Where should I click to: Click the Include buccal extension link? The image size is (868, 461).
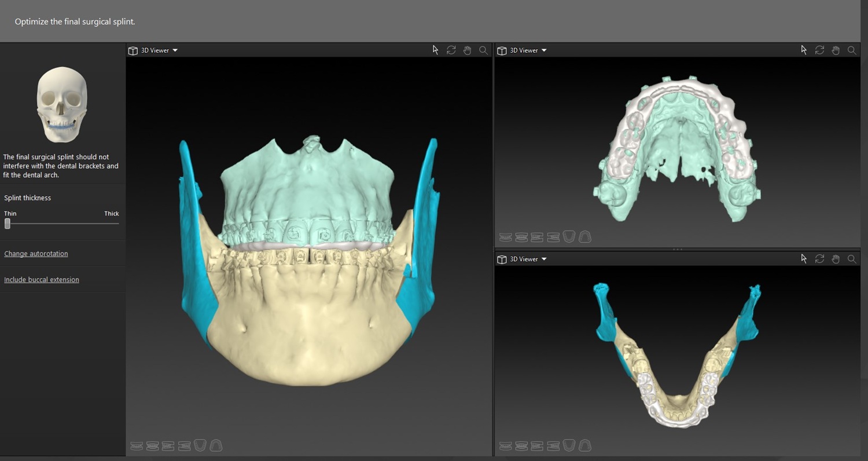42,280
